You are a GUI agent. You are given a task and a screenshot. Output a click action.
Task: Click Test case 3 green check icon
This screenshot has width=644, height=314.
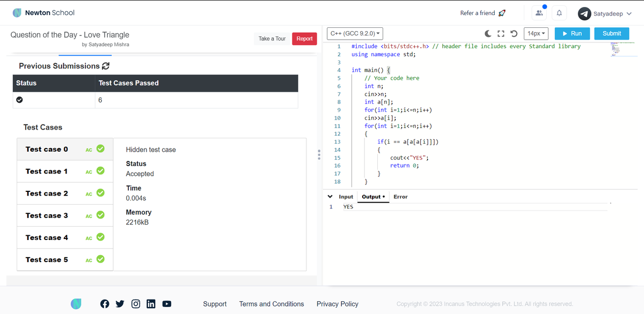pyautogui.click(x=100, y=215)
